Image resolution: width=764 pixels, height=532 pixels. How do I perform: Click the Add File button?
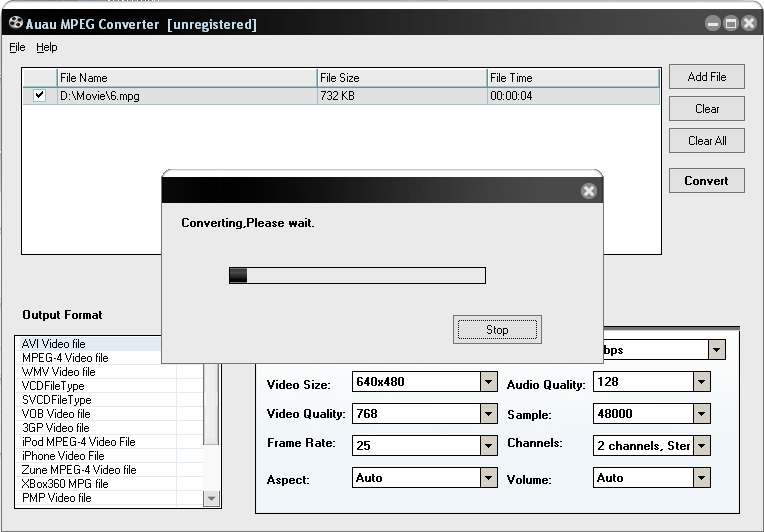707,76
